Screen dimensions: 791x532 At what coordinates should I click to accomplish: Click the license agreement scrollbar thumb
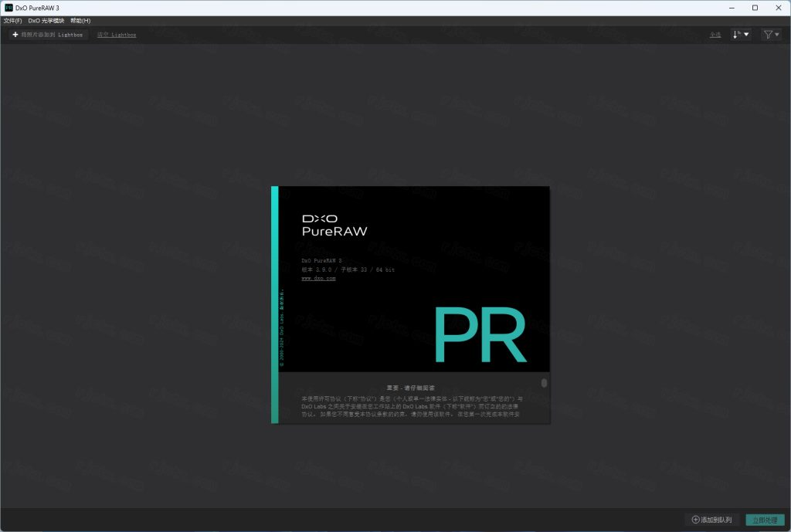(544, 383)
